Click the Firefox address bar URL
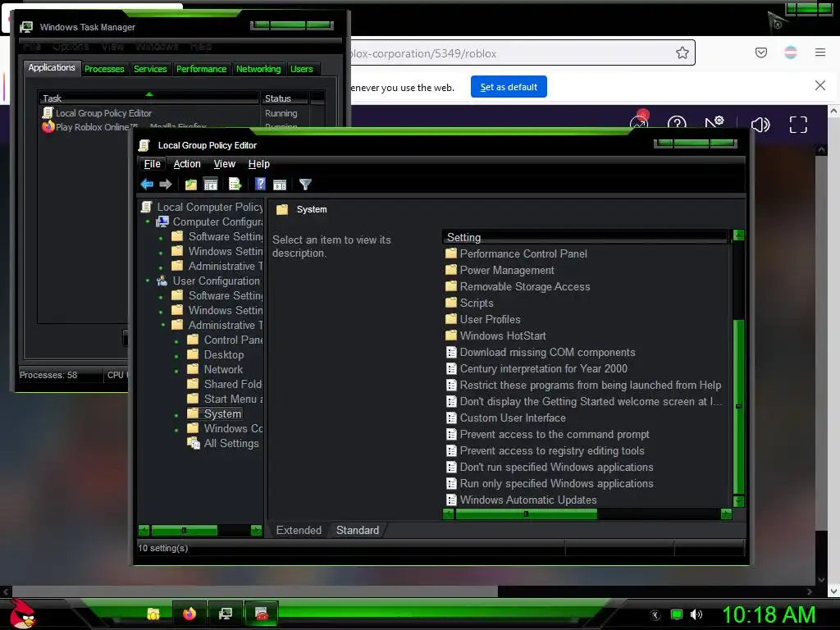Viewport: 840px width, 630px height. (x=424, y=53)
